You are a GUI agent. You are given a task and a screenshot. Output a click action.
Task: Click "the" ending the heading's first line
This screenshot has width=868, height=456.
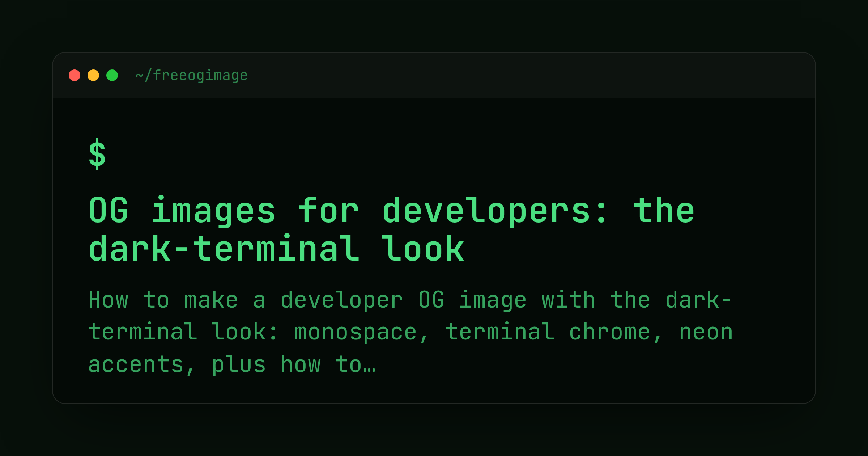coord(664,210)
